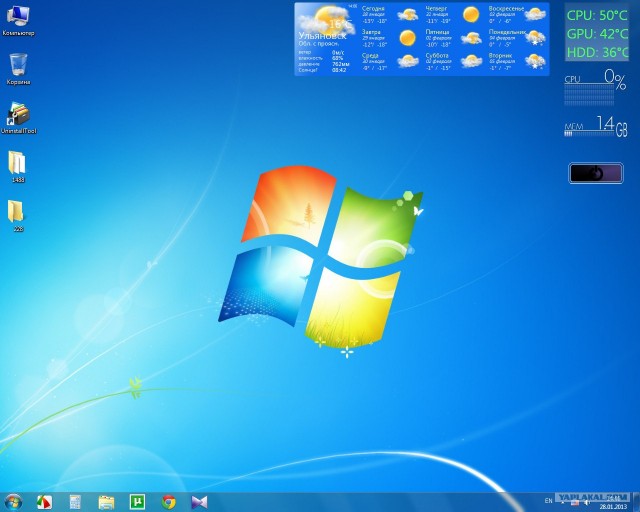640x512 pixels.
Task: Toggle the power button gadget
Action: 595,173
